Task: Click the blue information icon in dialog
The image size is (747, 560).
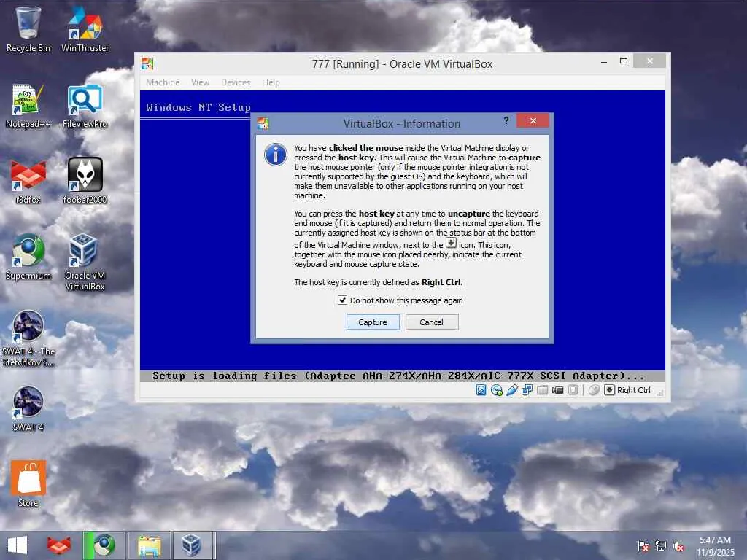Action: point(275,155)
